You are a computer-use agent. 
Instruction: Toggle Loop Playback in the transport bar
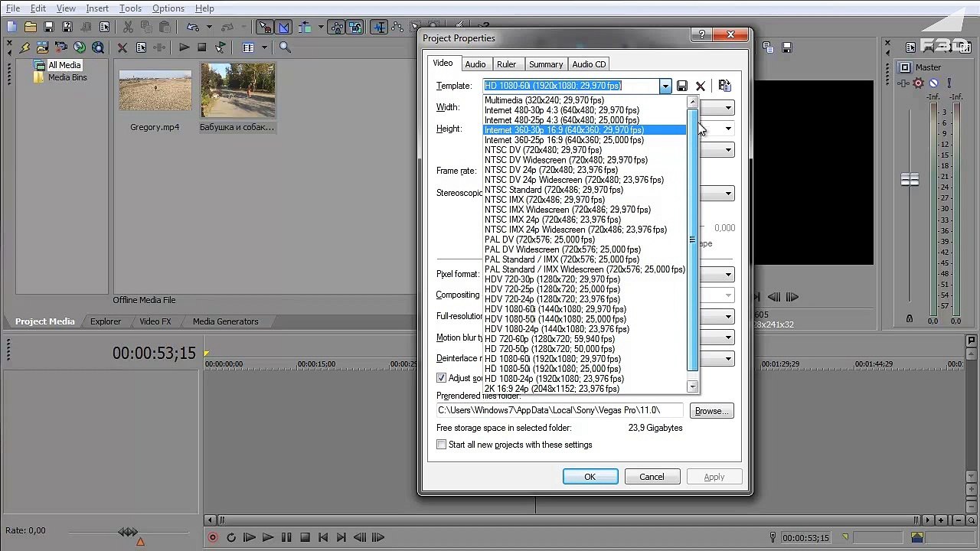click(x=231, y=538)
